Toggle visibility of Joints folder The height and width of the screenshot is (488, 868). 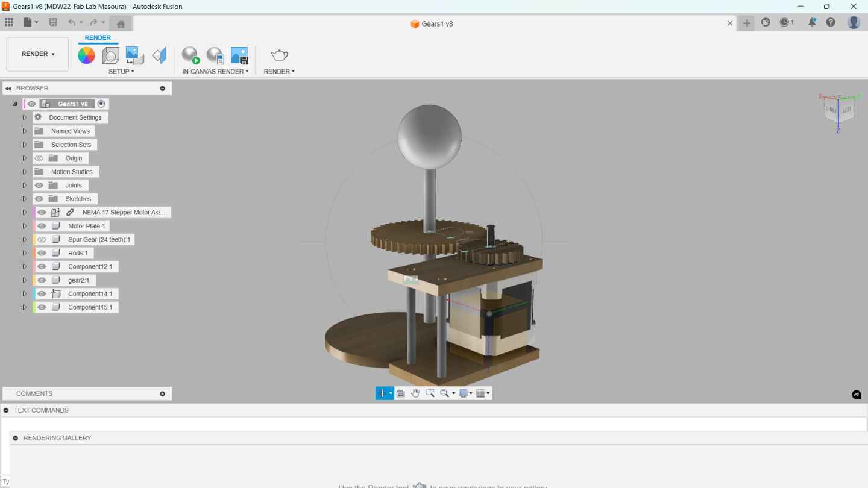(39, 185)
